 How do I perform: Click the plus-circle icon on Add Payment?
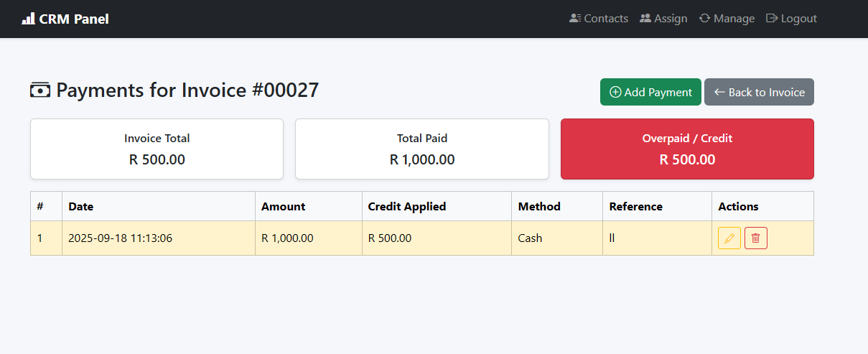(615, 93)
